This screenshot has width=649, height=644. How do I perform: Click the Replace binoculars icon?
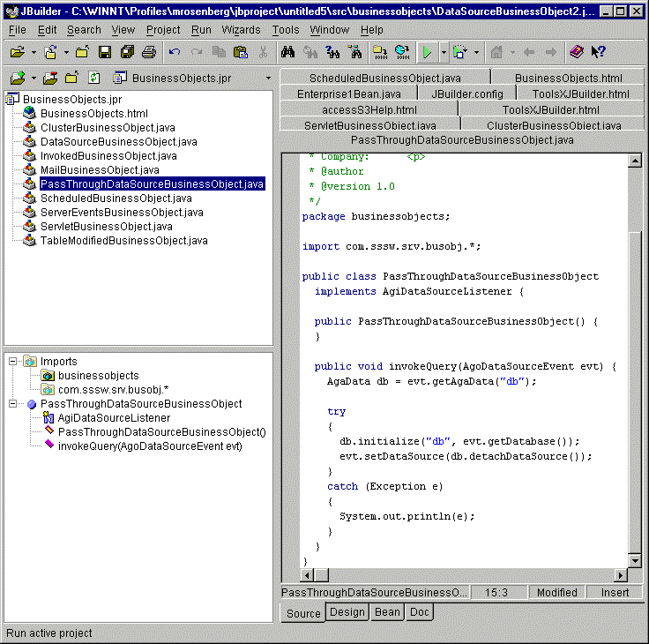click(x=310, y=52)
